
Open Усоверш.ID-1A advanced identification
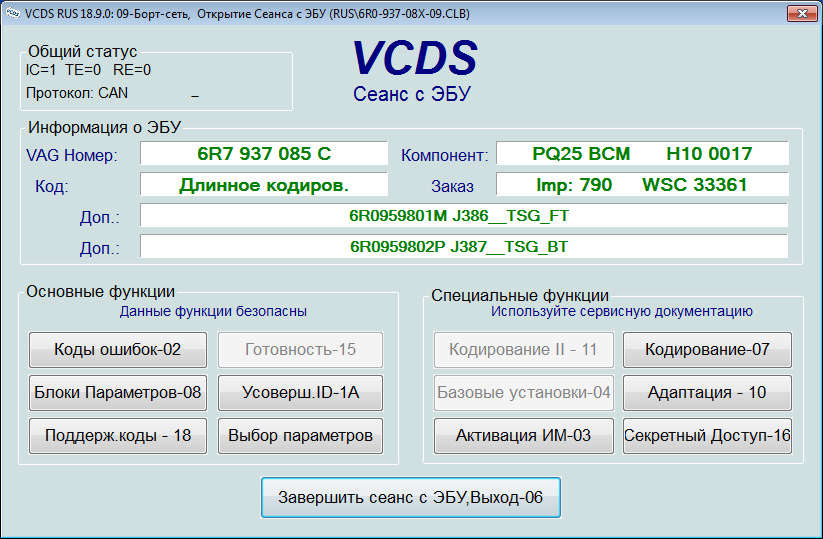[300, 393]
